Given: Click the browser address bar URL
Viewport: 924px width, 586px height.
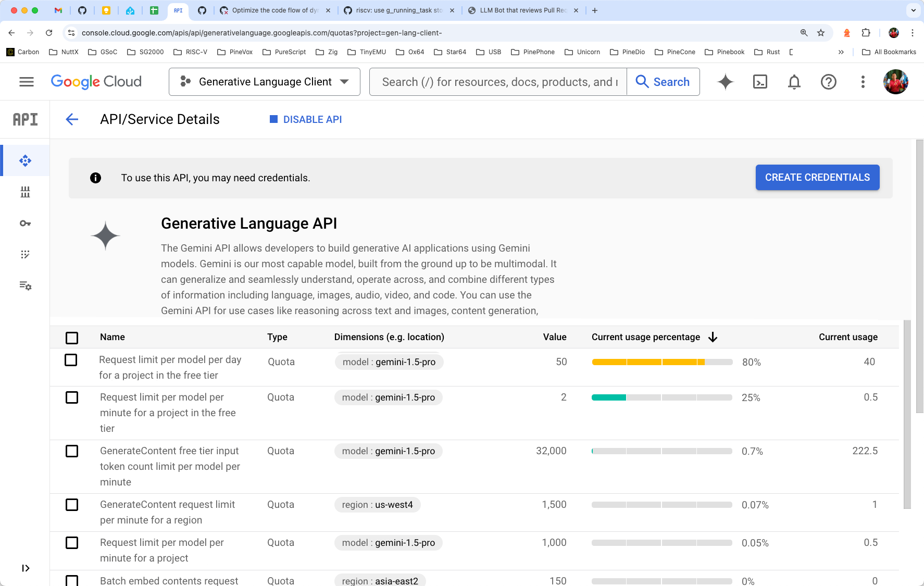Looking at the screenshot, I should [261, 33].
